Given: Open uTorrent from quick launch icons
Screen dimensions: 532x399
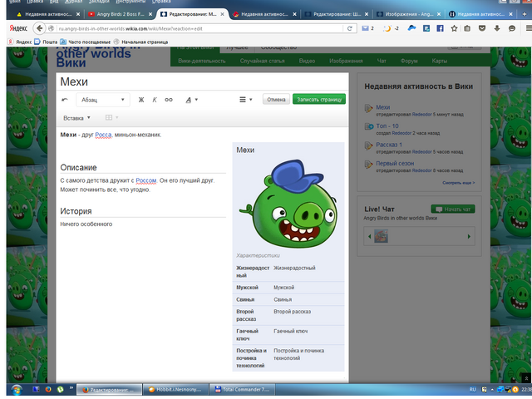Looking at the screenshot, I should (61, 390).
